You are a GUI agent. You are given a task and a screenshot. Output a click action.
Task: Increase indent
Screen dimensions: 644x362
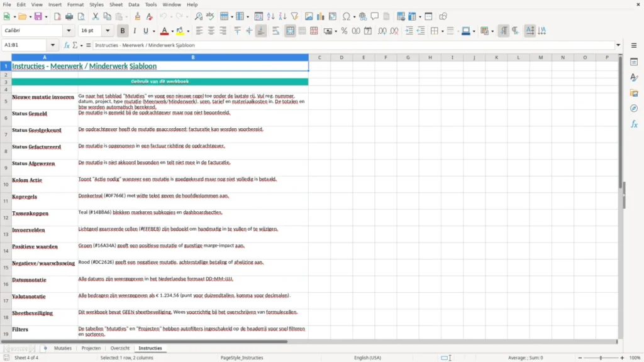pos(409,31)
